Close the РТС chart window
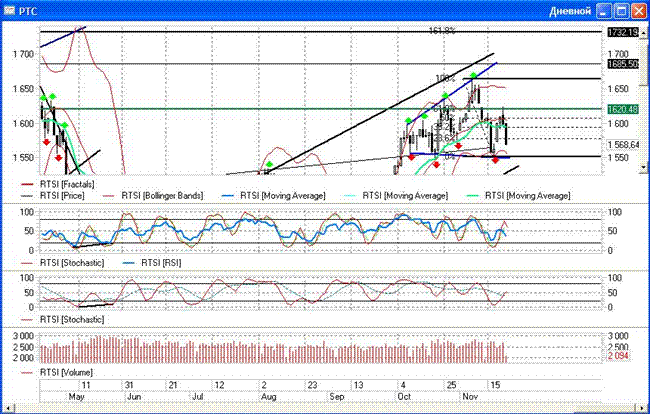 [638, 11]
